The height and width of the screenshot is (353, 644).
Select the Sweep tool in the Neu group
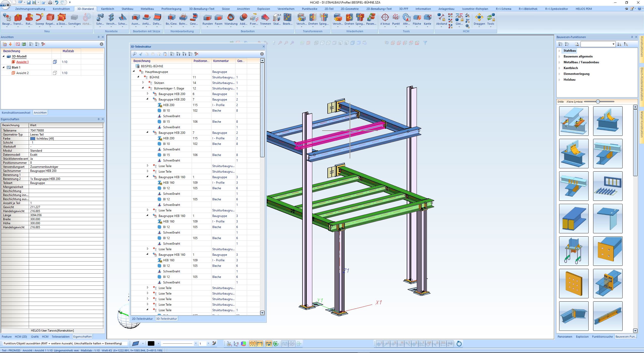pyautogui.click(x=40, y=18)
